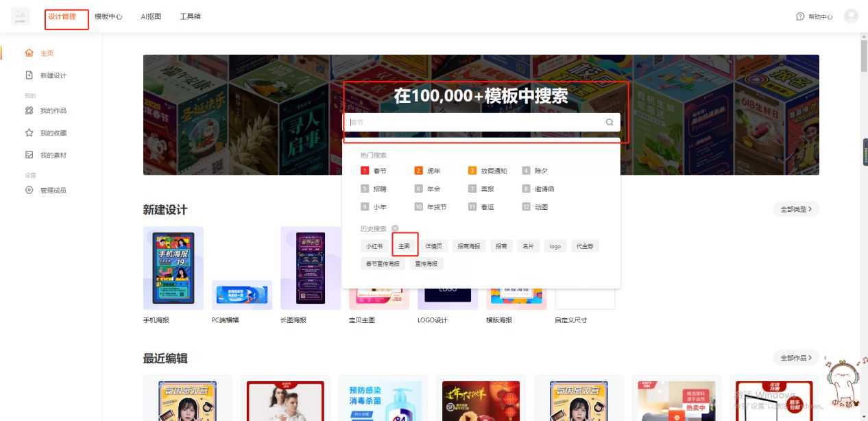868x421 pixels.
Task: Click the 新建设计 sidebar icon
Action: click(x=29, y=75)
